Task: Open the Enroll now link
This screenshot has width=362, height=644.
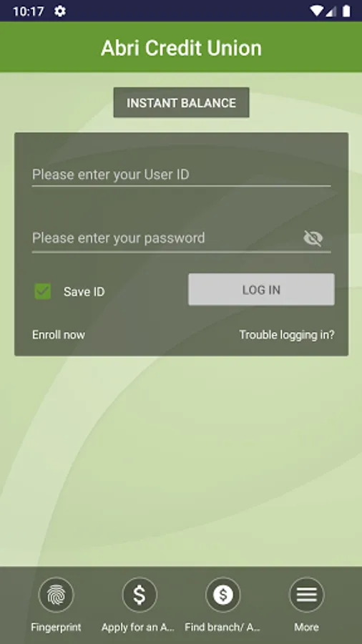Action: click(59, 335)
